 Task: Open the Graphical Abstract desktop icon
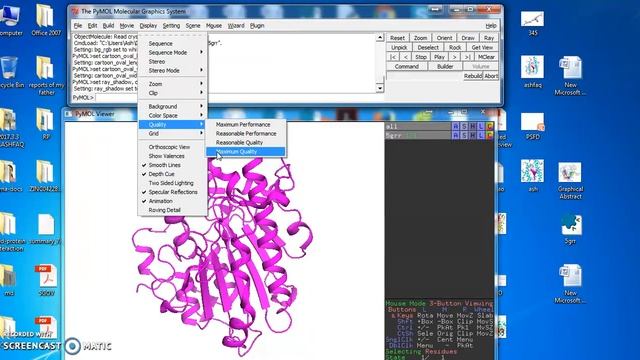pos(570,180)
